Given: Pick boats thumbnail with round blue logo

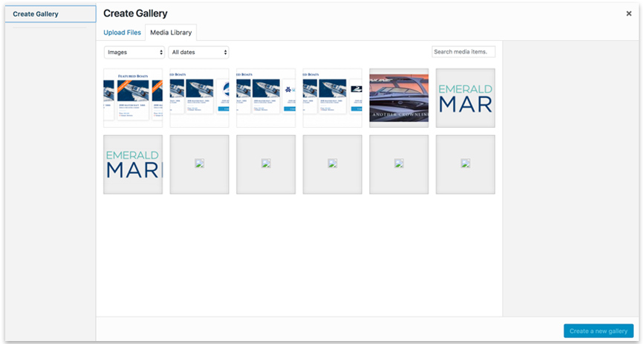Looking at the screenshot, I should [x=200, y=98].
